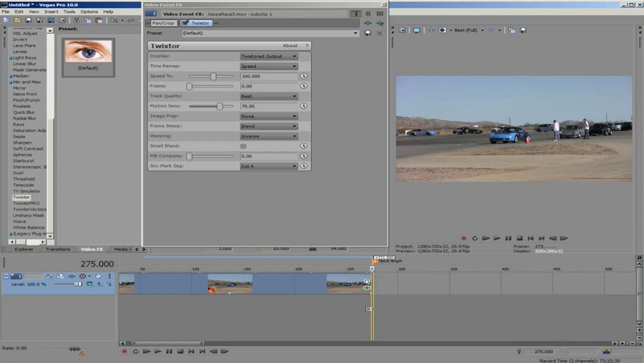Screen dimensions: 644x363
Task: Open the Src Mark Seg dropdown
Action: (x=269, y=166)
